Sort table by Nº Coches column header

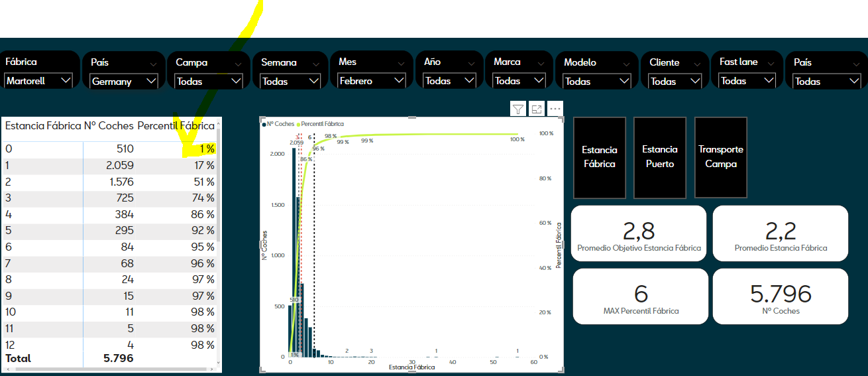click(x=109, y=125)
